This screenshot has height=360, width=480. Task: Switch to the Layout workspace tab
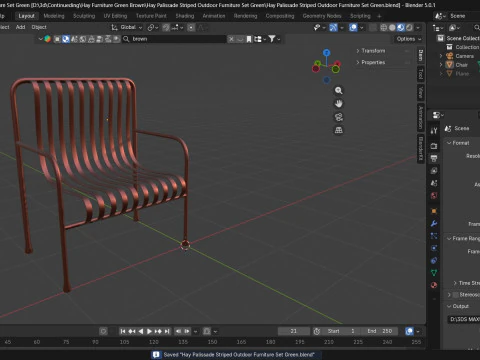coord(26,16)
